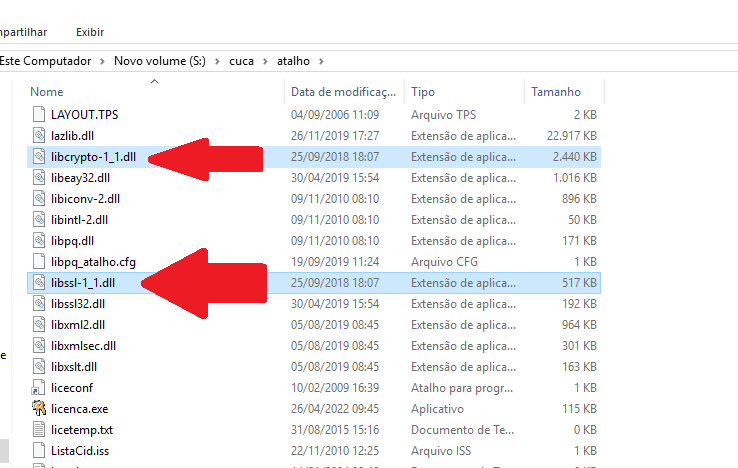Select file name libcrypto-1_1.dll
The width and height of the screenshot is (738, 468).
click(93, 157)
